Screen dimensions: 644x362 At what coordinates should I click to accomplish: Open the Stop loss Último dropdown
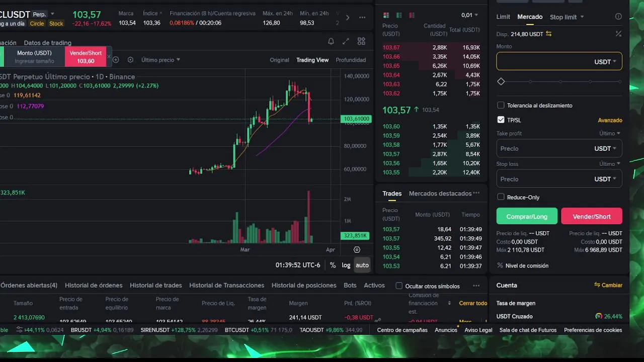[x=610, y=164]
